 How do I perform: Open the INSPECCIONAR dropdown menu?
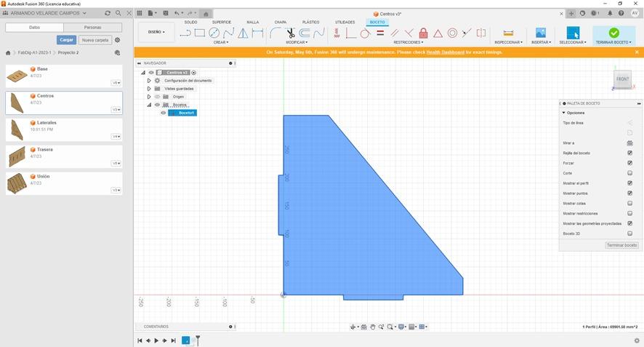508,42
